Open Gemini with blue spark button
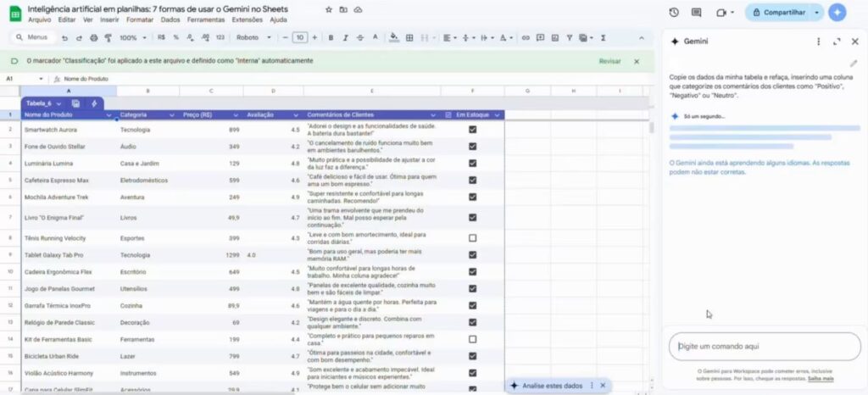The width and height of the screenshot is (868, 395). pos(837,12)
